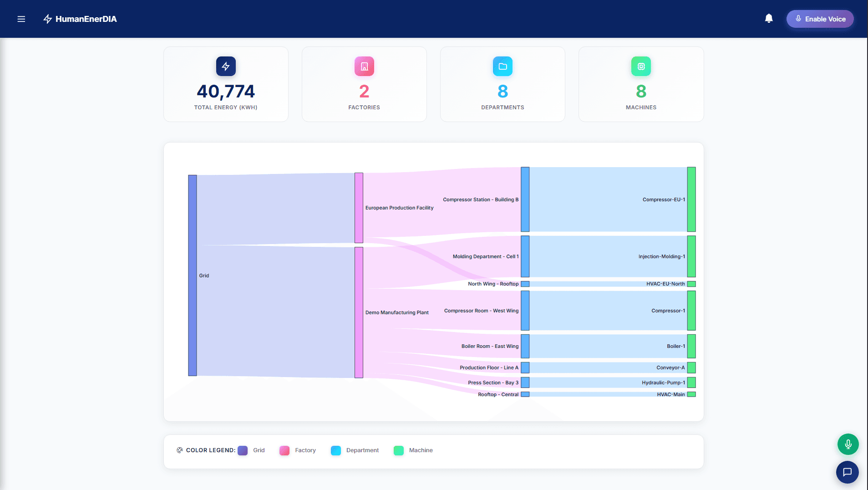Viewport: 868px width, 490px height.
Task: Click the green machine icon on Machines card
Action: pyautogui.click(x=641, y=66)
